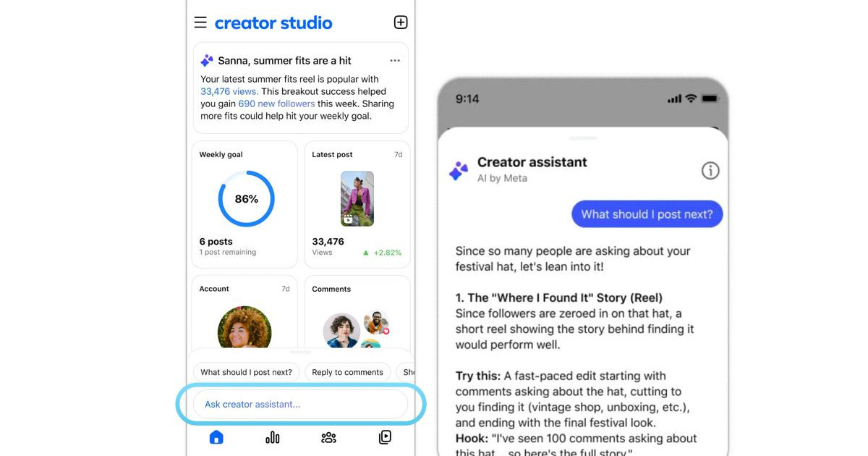The image size is (868, 456).
Task: Click the 86% weekly goal progress ring
Action: click(x=247, y=199)
